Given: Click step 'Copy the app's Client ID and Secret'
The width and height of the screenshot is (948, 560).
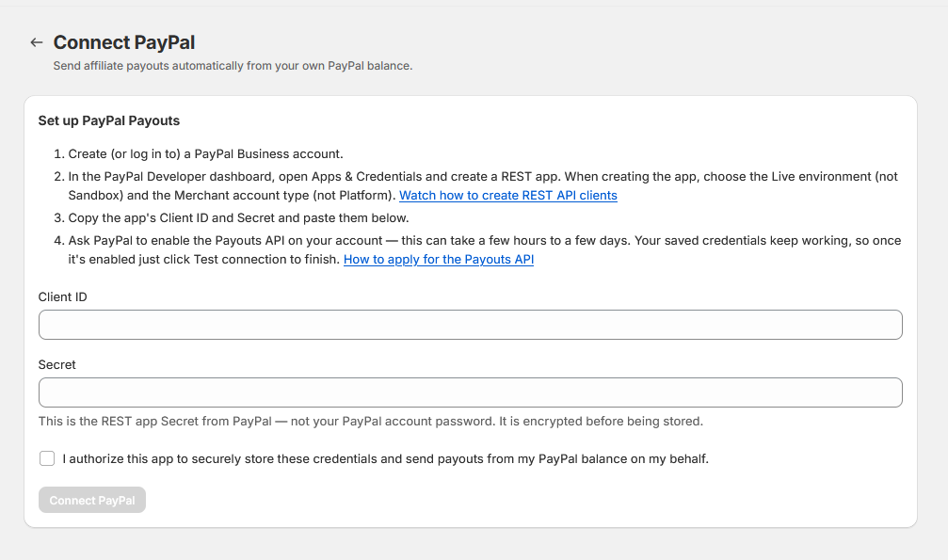Looking at the screenshot, I should click(238, 217).
